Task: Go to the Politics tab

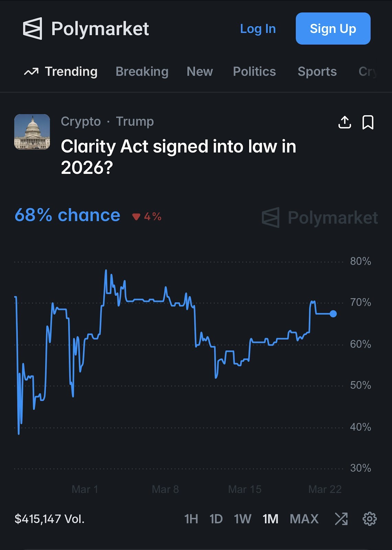Action: pyautogui.click(x=254, y=71)
